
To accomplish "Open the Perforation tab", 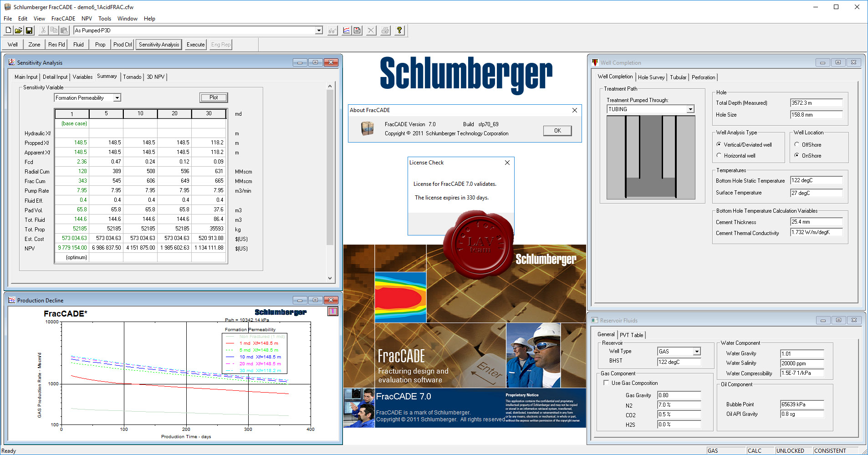I will (x=703, y=77).
